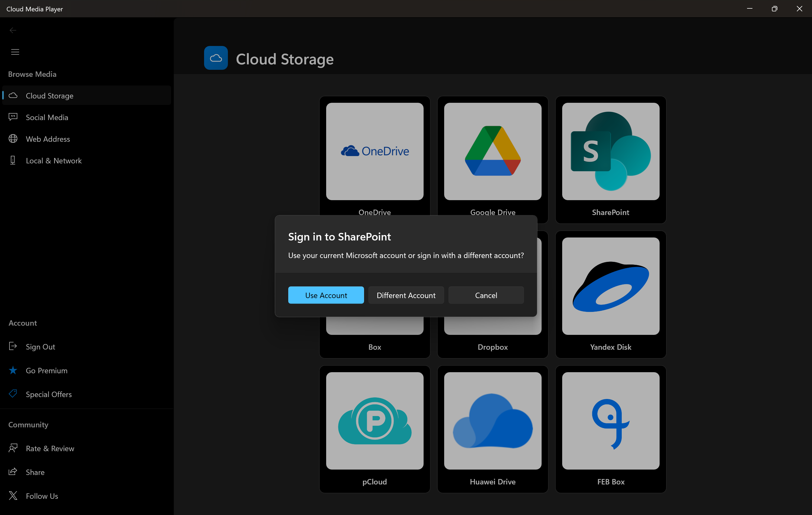The width and height of the screenshot is (812, 515).
Task: Click the Special Offers text label
Action: [49, 394]
